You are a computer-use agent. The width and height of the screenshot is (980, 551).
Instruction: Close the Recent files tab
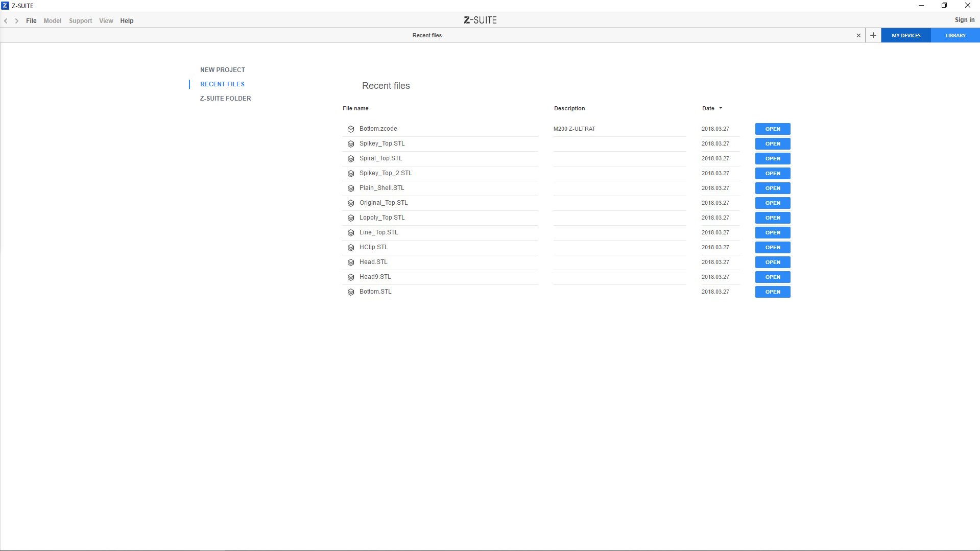pos(858,35)
